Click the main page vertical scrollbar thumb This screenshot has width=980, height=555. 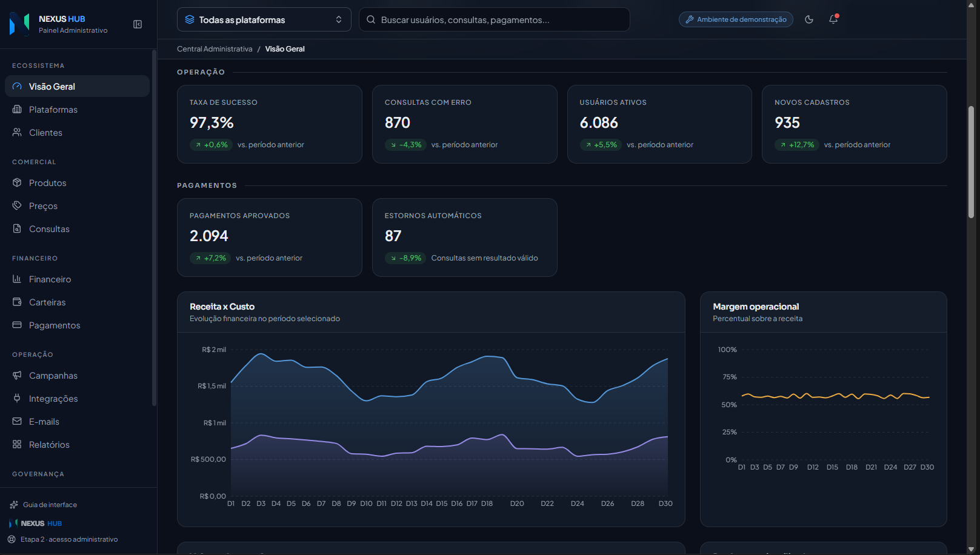[x=971, y=162]
